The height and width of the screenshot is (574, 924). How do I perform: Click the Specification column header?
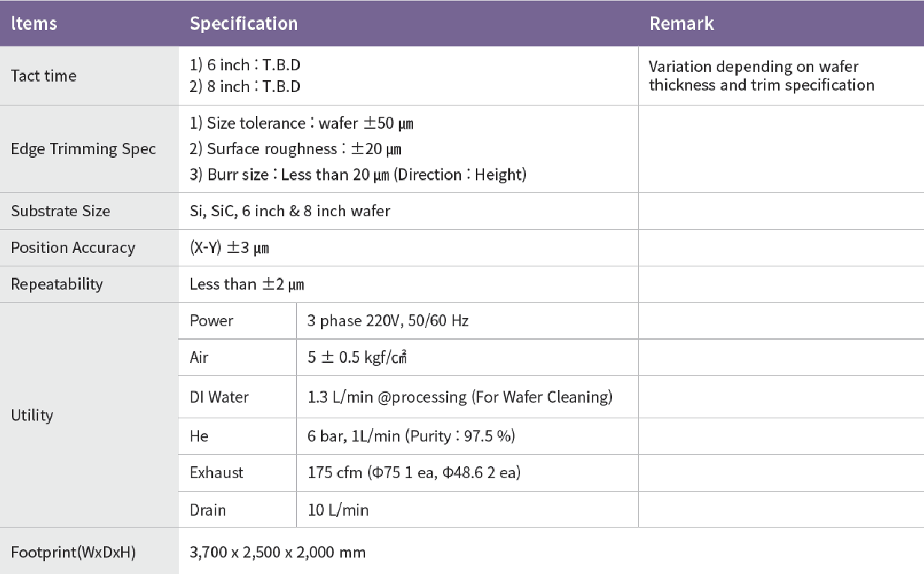click(x=244, y=23)
